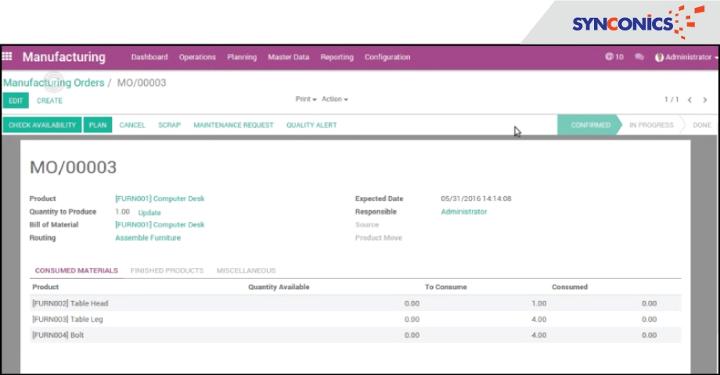Image resolution: width=720 pixels, height=375 pixels.
Task: Click the Manufacturing app title
Action: click(x=64, y=57)
